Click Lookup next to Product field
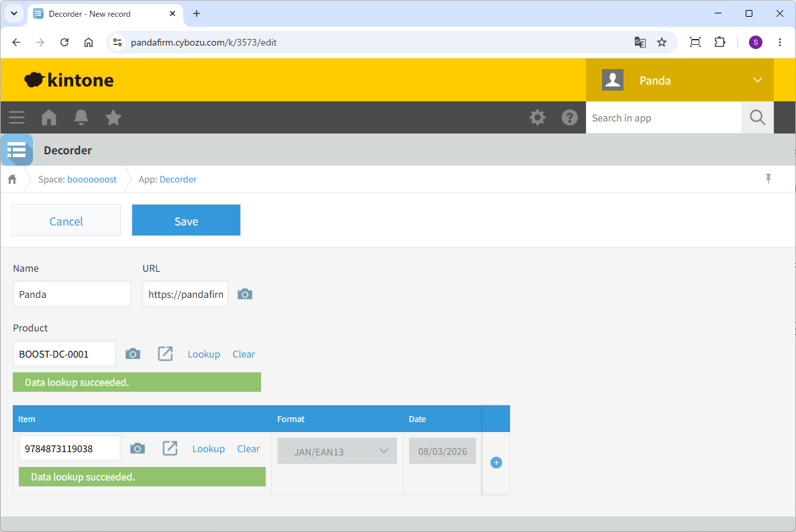Image resolution: width=796 pixels, height=532 pixels. [204, 354]
